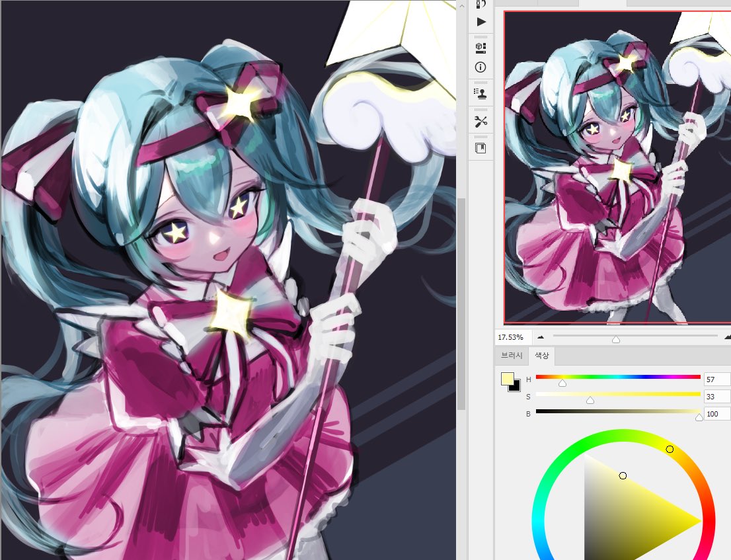This screenshot has height=560, width=731.
Task: Open the 3D properties panel icon
Action: click(x=481, y=47)
